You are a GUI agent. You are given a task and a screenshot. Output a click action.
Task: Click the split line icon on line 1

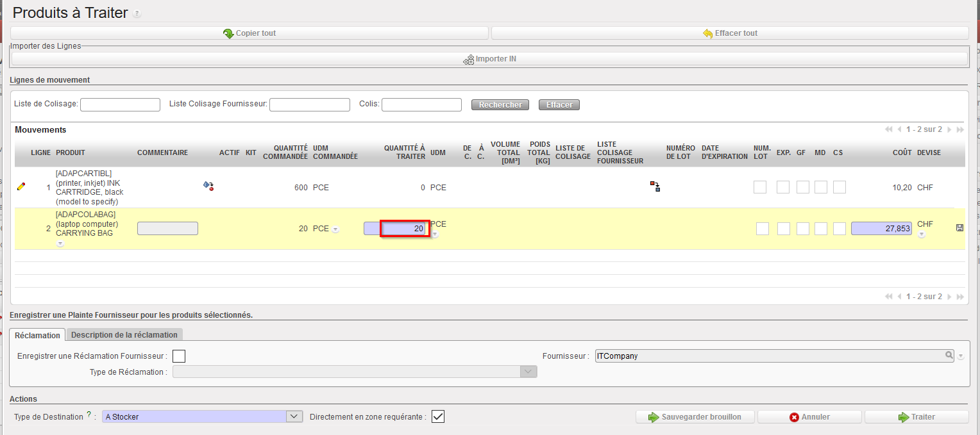click(655, 186)
